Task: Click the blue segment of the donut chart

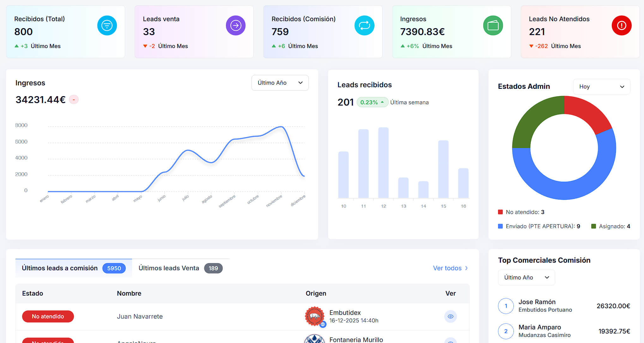Action: click(564, 190)
